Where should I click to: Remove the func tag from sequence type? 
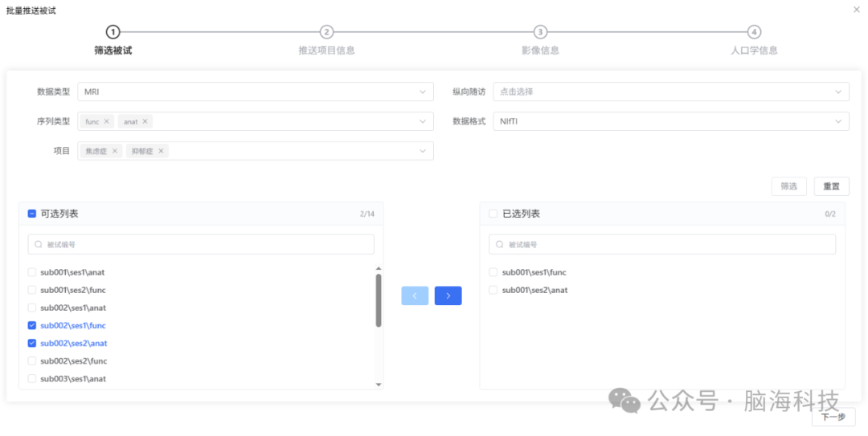coord(106,122)
